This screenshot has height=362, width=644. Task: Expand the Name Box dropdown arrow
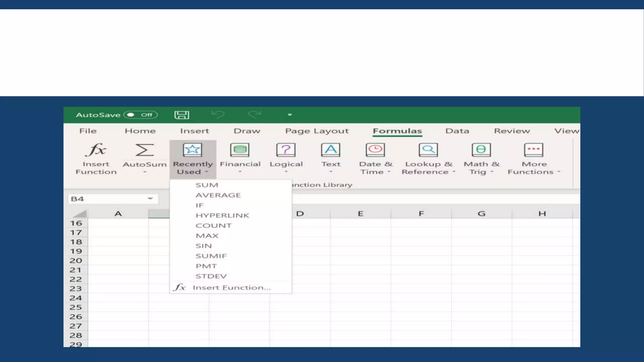[150, 199]
